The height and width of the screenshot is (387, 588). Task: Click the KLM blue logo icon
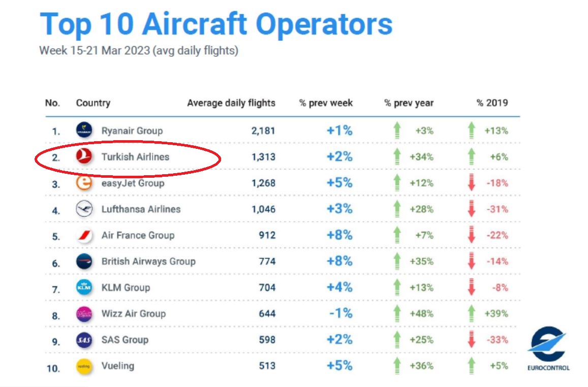[x=84, y=287]
